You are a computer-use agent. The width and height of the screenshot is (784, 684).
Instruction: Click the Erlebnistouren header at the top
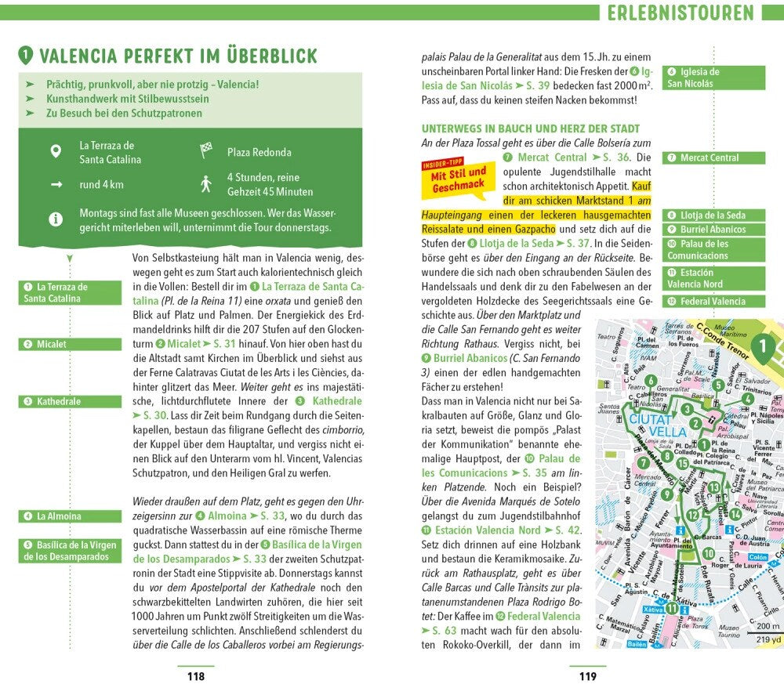coord(680,13)
